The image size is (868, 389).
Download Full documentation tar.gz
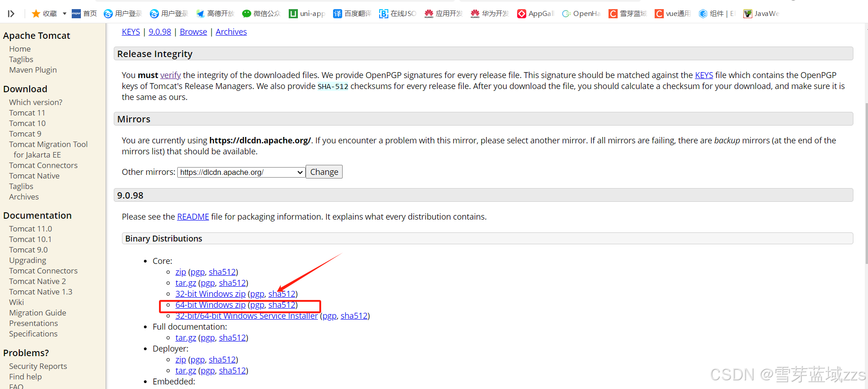tap(186, 338)
